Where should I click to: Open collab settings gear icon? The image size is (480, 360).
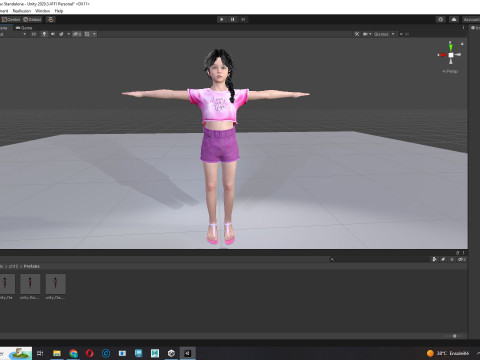click(441, 19)
